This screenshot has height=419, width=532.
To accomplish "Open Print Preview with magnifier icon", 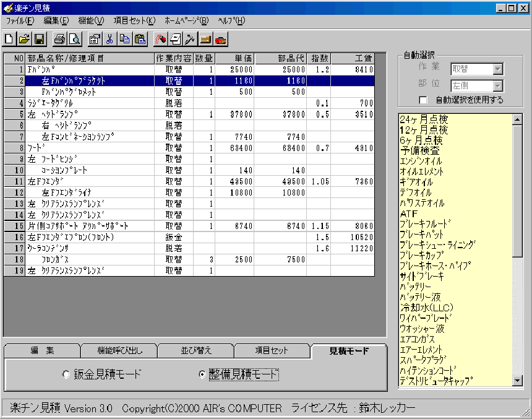I will tap(74, 39).
